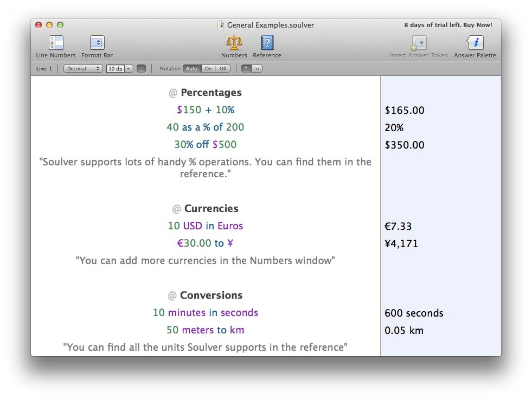Open the Decimal number format dropdown

83,68
